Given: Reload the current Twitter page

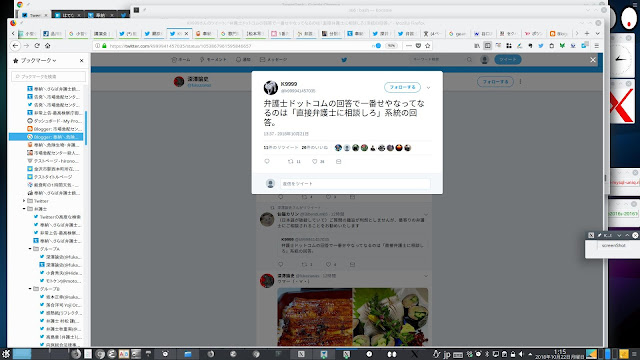Looking at the screenshot, I should 37,46.
